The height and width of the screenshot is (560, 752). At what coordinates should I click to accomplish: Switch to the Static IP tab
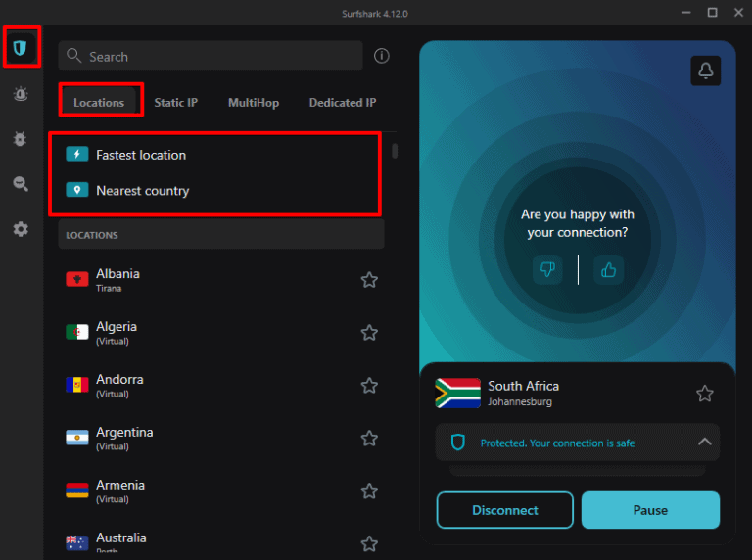(175, 103)
